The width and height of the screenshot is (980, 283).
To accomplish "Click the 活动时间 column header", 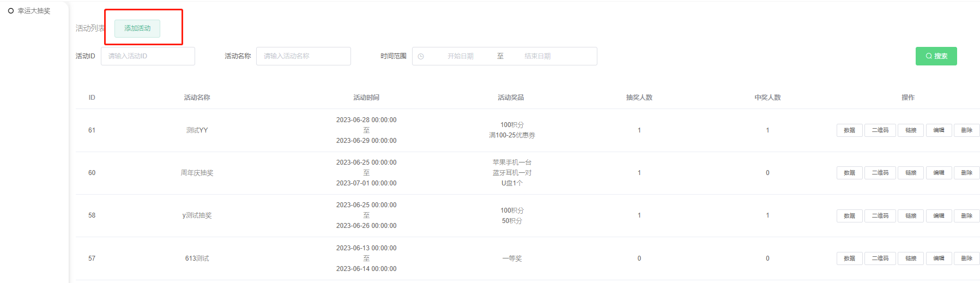I will pos(366,98).
